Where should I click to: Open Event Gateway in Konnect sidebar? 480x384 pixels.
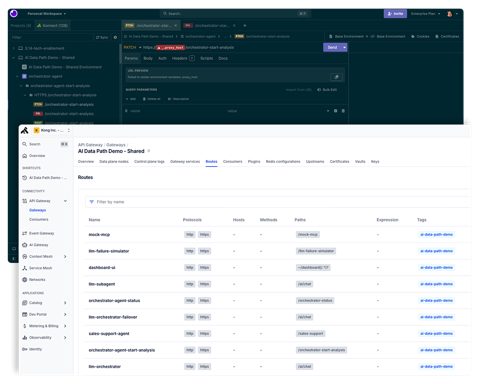[38, 233]
